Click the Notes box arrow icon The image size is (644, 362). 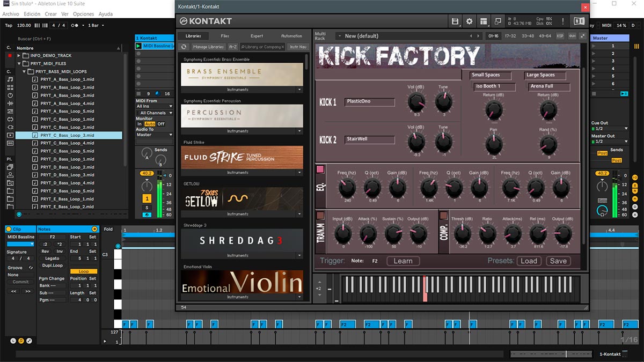click(94, 229)
